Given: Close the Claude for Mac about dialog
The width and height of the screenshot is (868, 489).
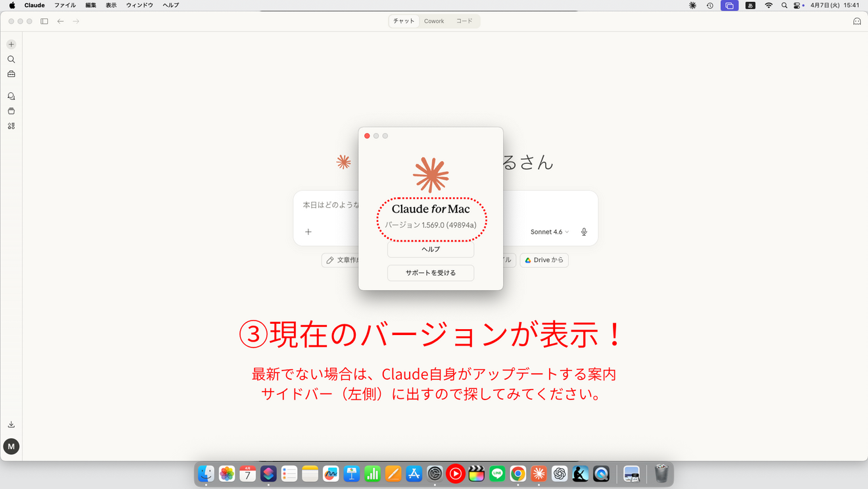Looking at the screenshot, I should pyautogui.click(x=367, y=136).
